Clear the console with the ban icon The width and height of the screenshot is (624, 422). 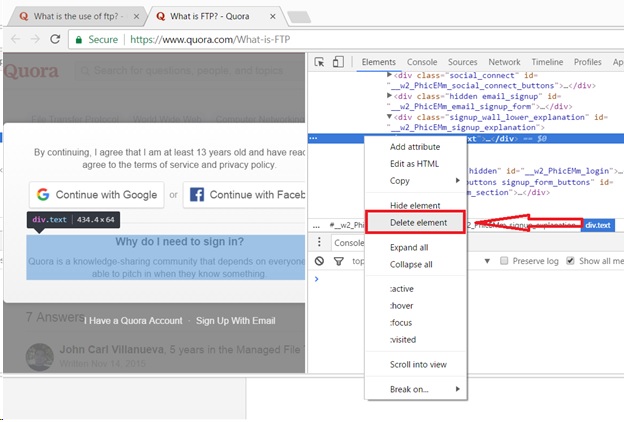pos(319,261)
